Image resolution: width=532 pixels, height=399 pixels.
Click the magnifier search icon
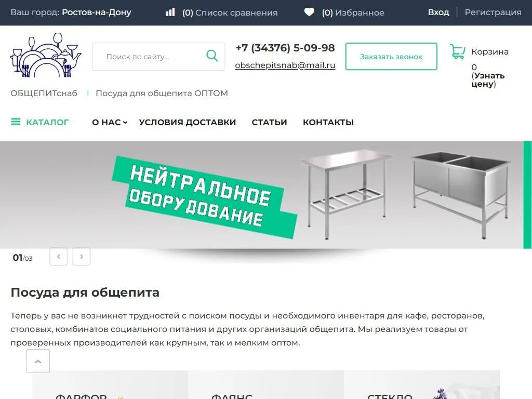point(212,55)
